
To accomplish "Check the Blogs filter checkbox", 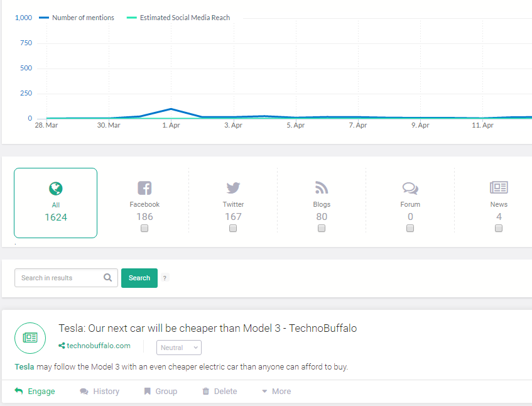I will (322, 228).
